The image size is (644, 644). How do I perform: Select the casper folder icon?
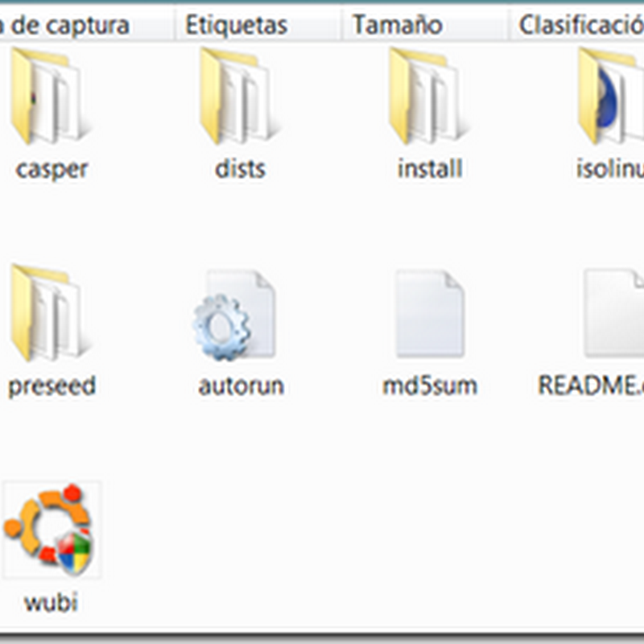point(49,96)
